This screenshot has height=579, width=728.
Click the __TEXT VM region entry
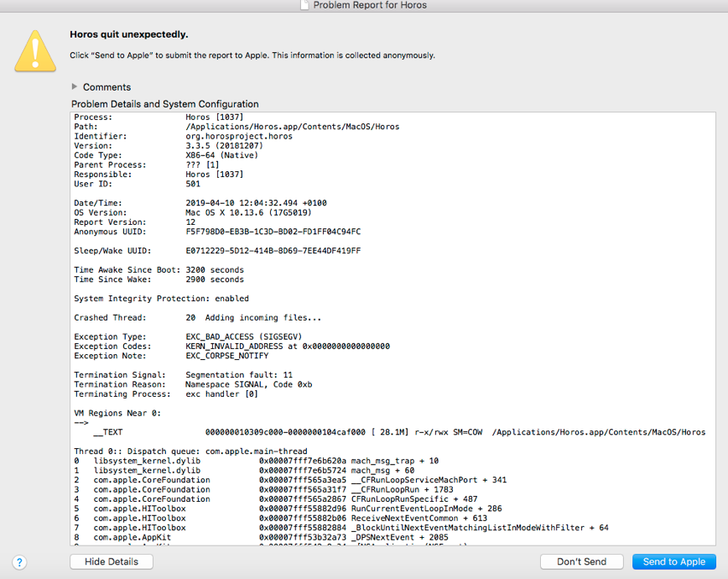tap(252, 431)
